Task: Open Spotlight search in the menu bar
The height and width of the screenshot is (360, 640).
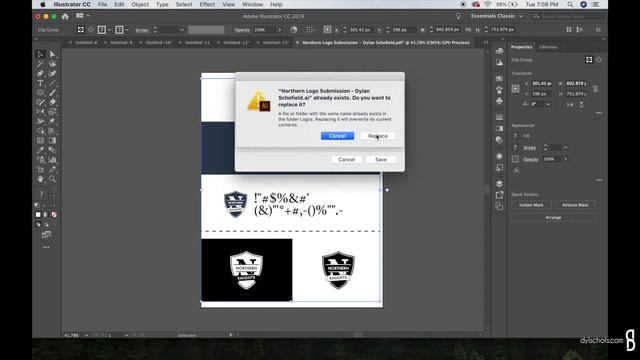Action: click(570, 4)
